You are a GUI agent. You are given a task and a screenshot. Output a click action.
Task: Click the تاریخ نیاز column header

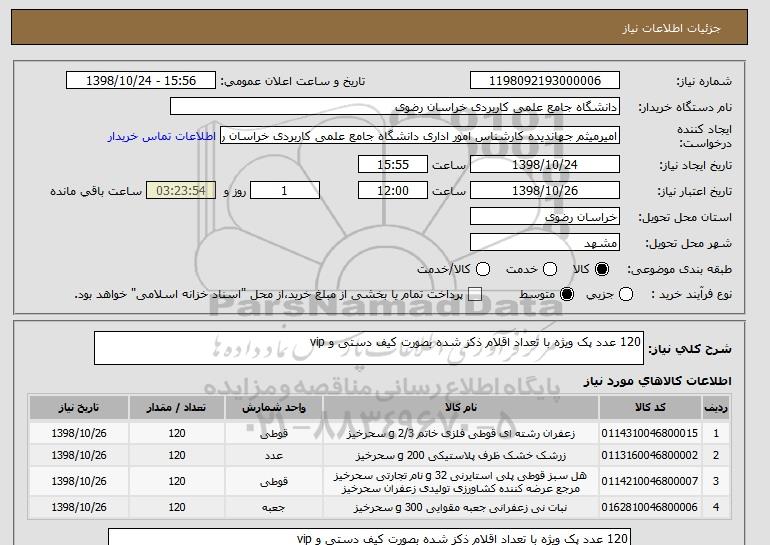(x=79, y=408)
